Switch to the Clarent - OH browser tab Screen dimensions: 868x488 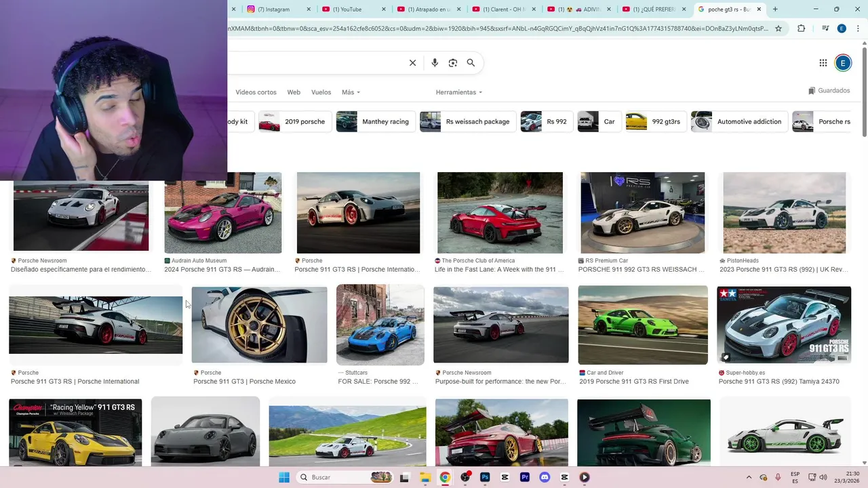[503, 9]
